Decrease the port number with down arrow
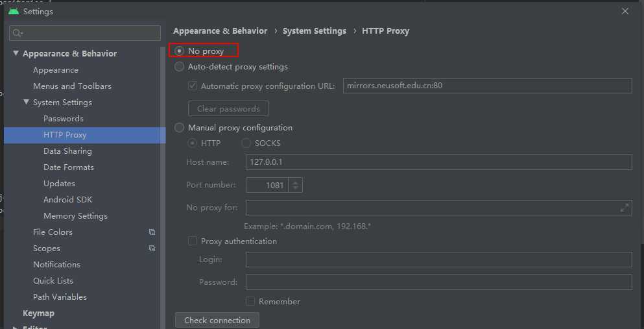The width and height of the screenshot is (644, 329). (x=296, y=188)
